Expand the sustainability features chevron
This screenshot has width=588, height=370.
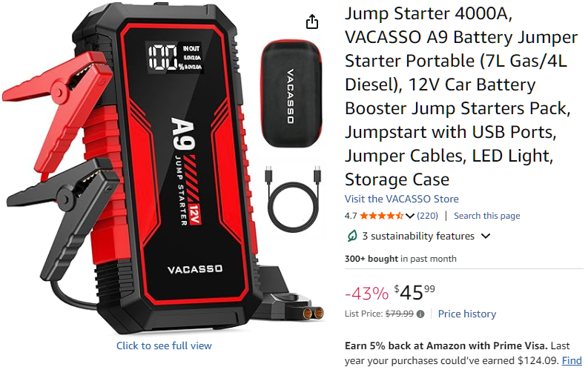tap(486, 237)
